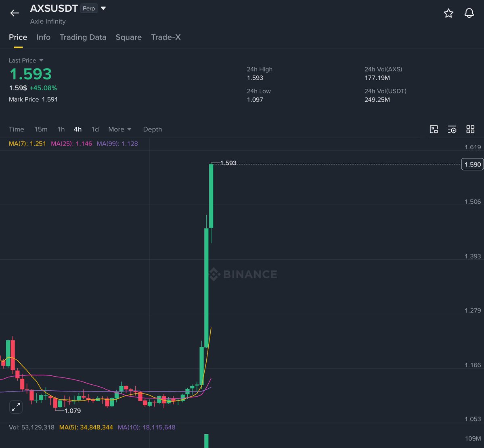The height and width of the screenshot is (448, 484).
Task: Click the +45.08% change value
Action: click(43, 88)
